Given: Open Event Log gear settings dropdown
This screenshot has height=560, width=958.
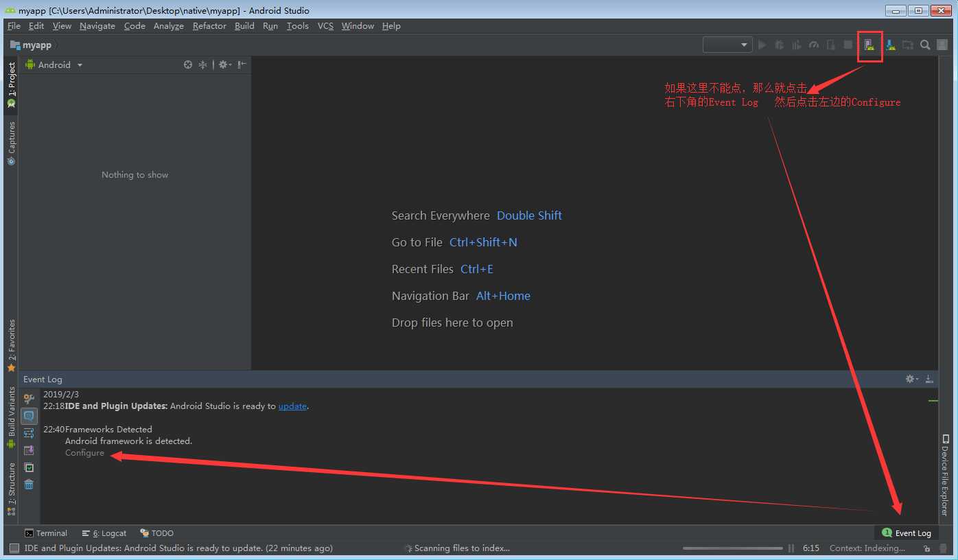Looking at the screenshot, I should coord(911,379).
